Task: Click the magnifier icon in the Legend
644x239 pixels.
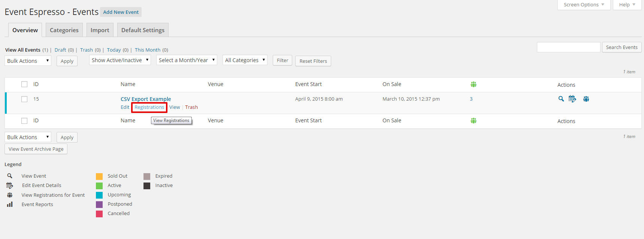Action: [10, 176]
